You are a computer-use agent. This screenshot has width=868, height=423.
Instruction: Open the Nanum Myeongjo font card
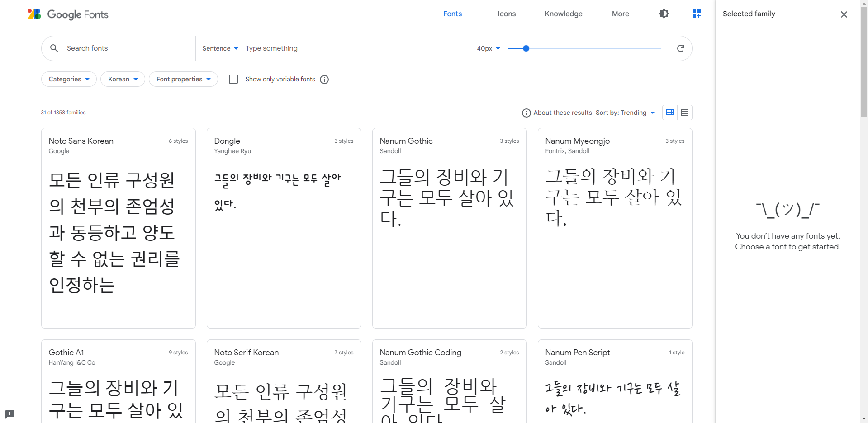[615, 228]
